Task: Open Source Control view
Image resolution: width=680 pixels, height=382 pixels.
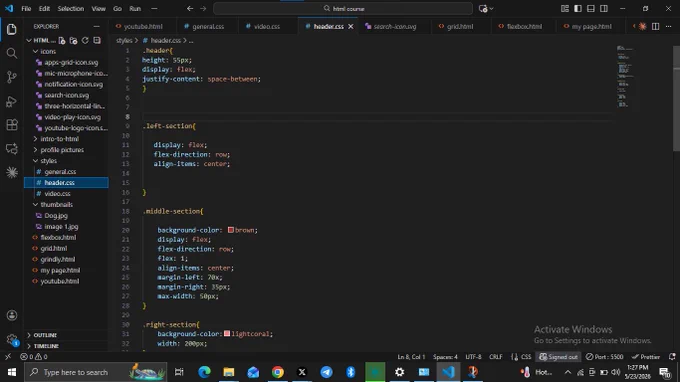Action: 12,77
